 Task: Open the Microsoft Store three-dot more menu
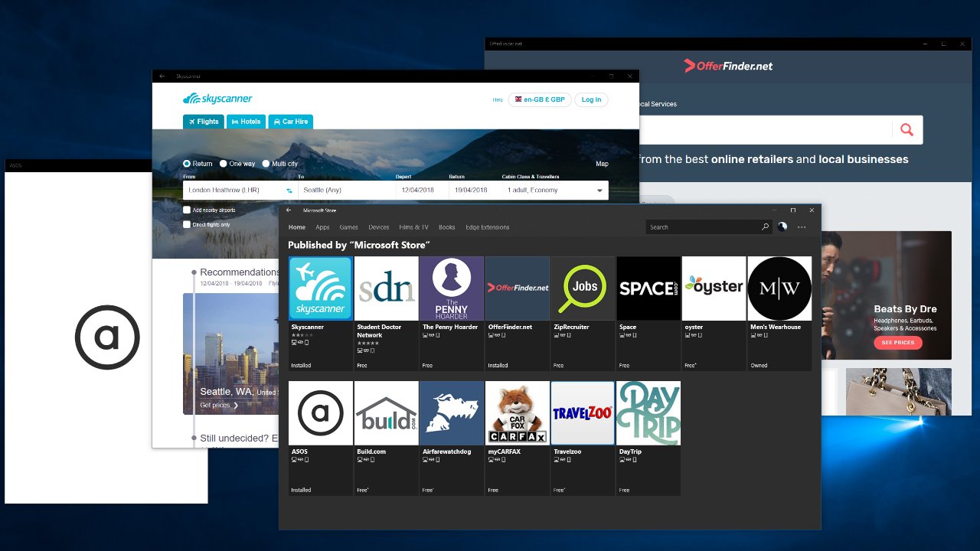(802, 227)
